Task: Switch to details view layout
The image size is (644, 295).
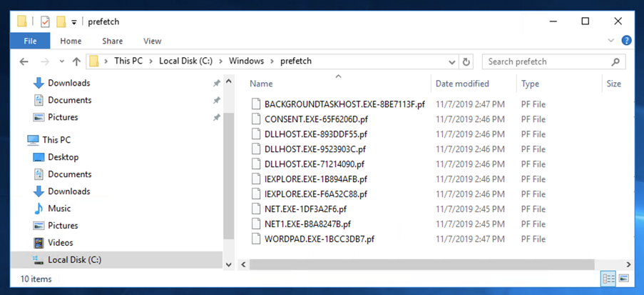Action: tap(608, 278)
